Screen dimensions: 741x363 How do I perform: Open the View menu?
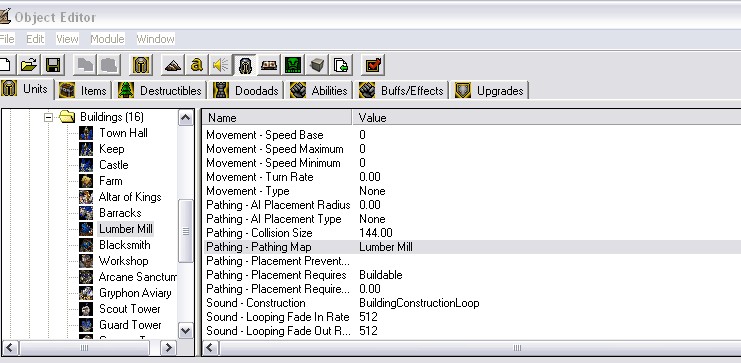(x=67, y=39)
